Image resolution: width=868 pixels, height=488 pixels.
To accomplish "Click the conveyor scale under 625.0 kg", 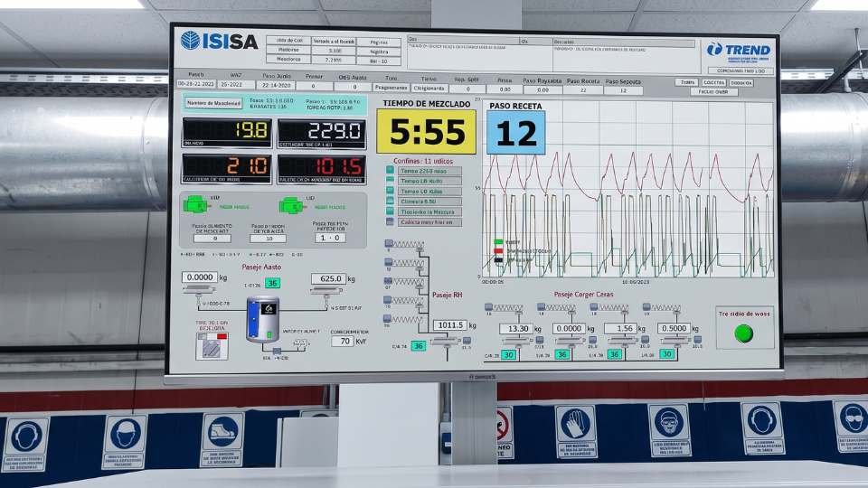I will pos(325,290).
